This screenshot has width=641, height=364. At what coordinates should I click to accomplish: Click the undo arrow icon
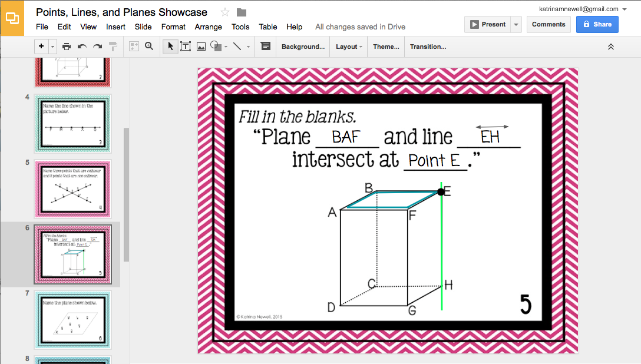coord(82,47)
